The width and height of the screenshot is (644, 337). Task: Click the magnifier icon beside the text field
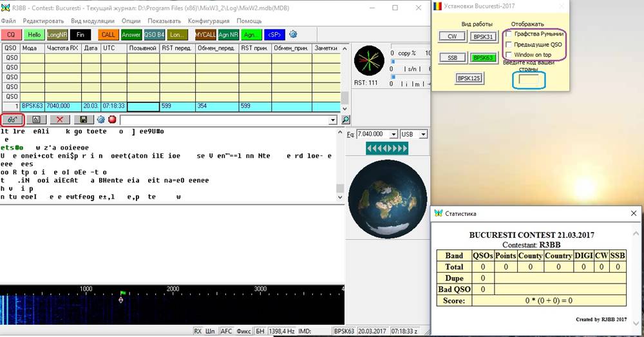pyautogui.click(x=345, y=119)
